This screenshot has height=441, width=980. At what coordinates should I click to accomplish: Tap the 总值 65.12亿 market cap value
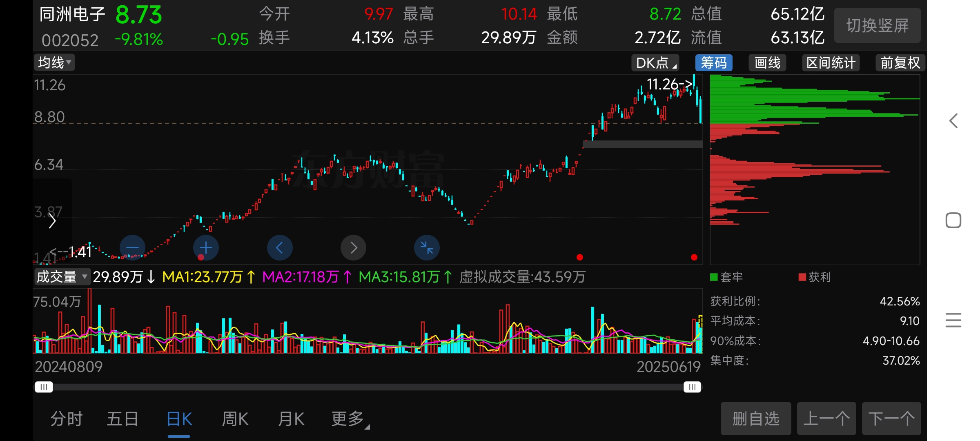(x=797, y=14)
